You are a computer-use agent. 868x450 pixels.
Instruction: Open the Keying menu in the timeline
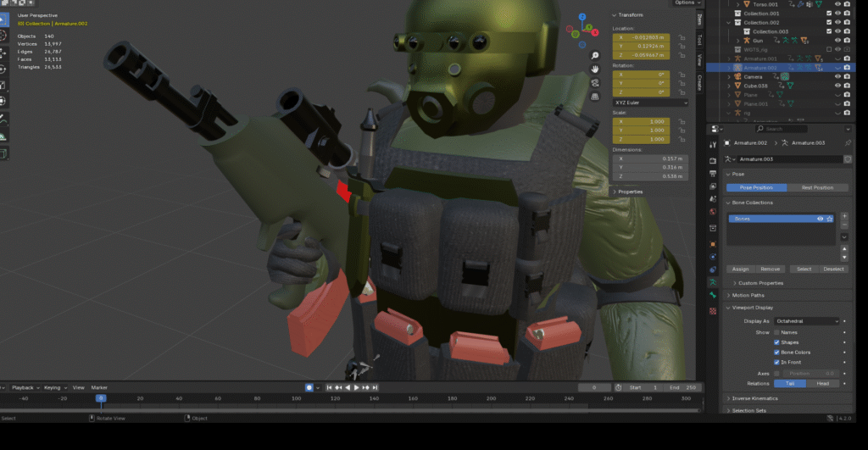click(55, 388)
